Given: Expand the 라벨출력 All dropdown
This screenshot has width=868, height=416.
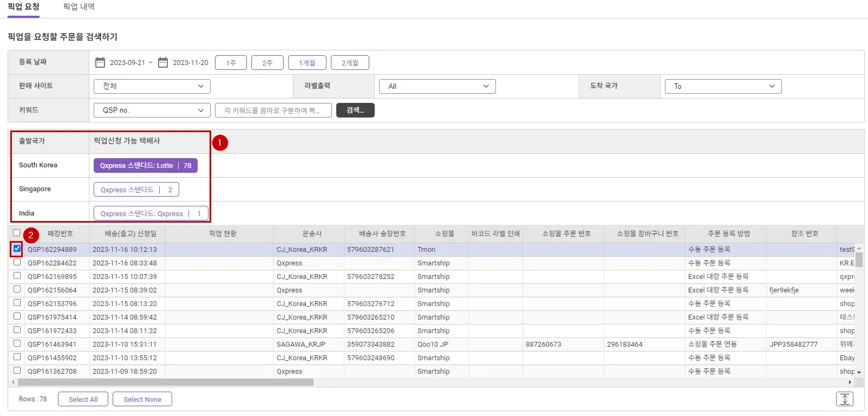Looking at the screenshot, I should [x=438, y=86].
